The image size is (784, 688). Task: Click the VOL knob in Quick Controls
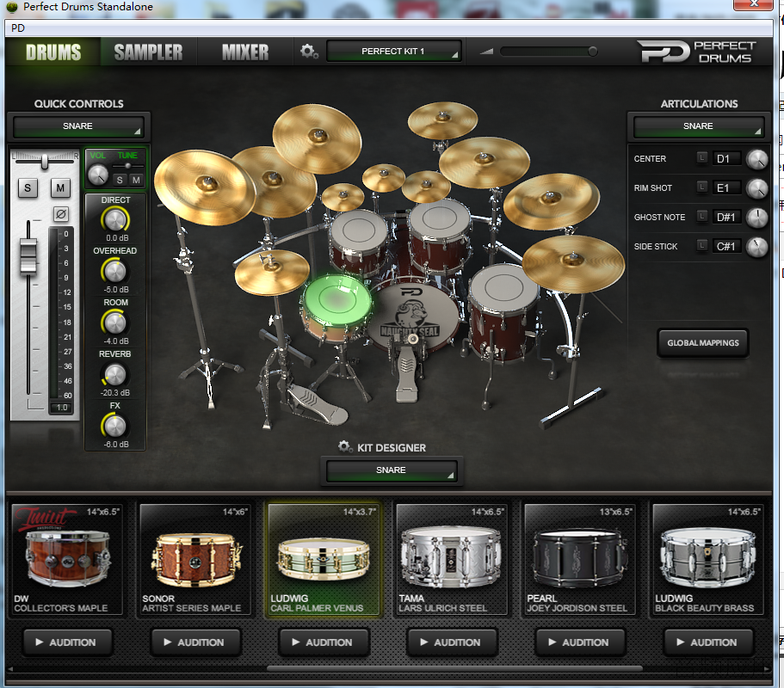[98, 175]
